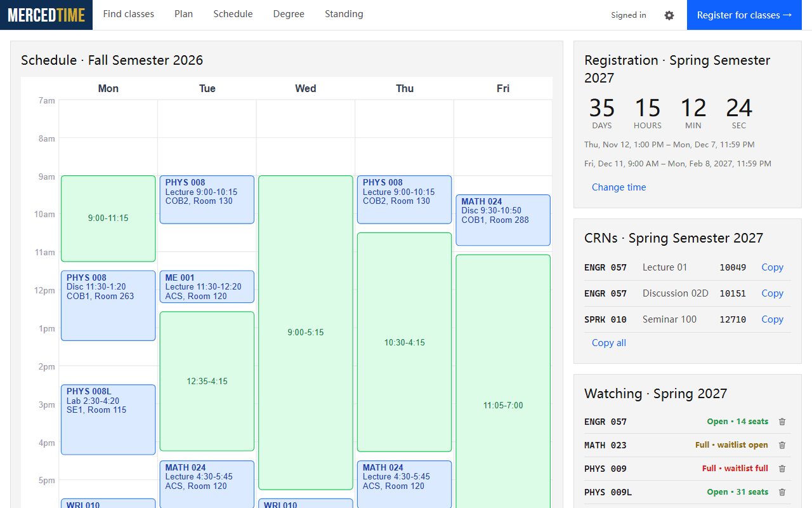Click the Change time link

click(619, 187)
